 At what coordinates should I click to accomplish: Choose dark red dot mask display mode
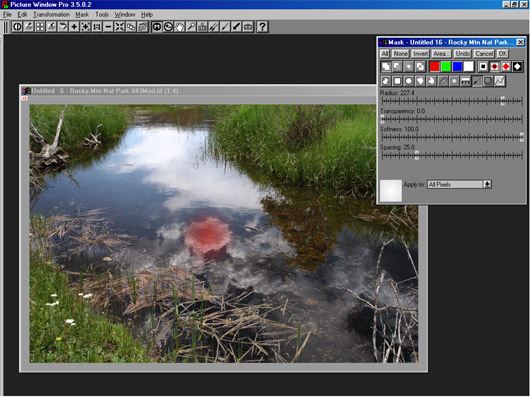(x=495, y=67)
